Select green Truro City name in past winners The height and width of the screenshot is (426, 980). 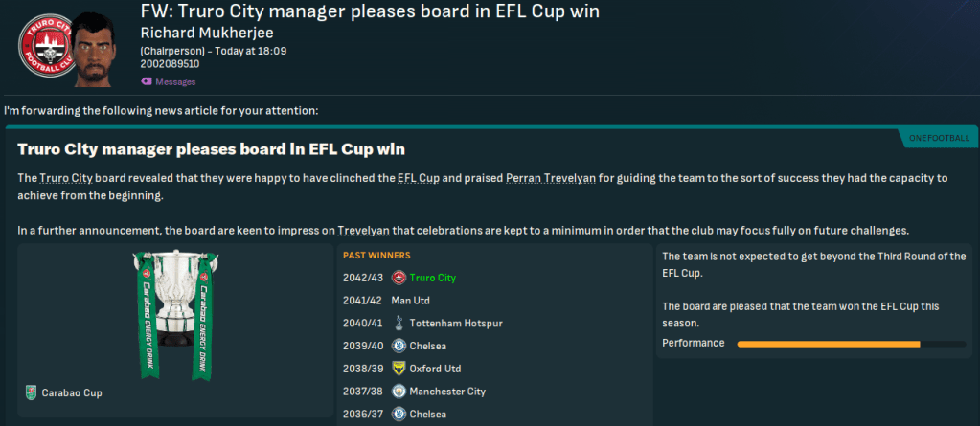pos(433,279)
